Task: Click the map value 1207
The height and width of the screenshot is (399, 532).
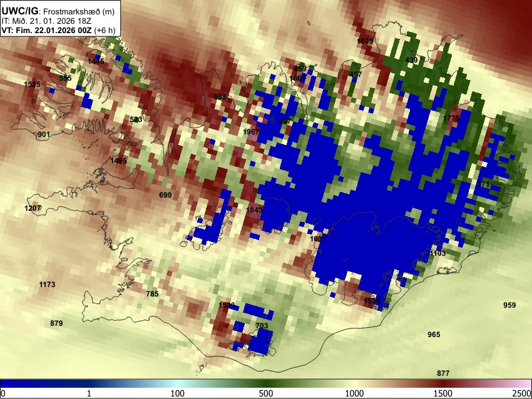Action: point(33,208)
